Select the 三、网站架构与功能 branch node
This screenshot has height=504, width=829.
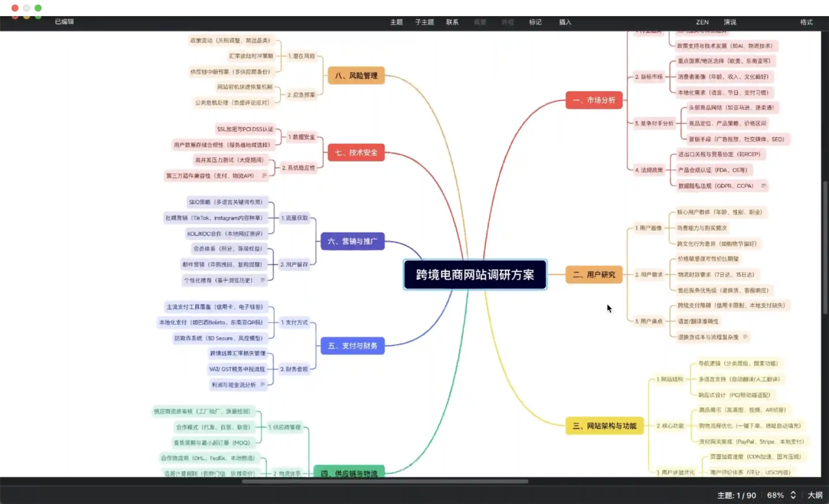click(604, 426)
